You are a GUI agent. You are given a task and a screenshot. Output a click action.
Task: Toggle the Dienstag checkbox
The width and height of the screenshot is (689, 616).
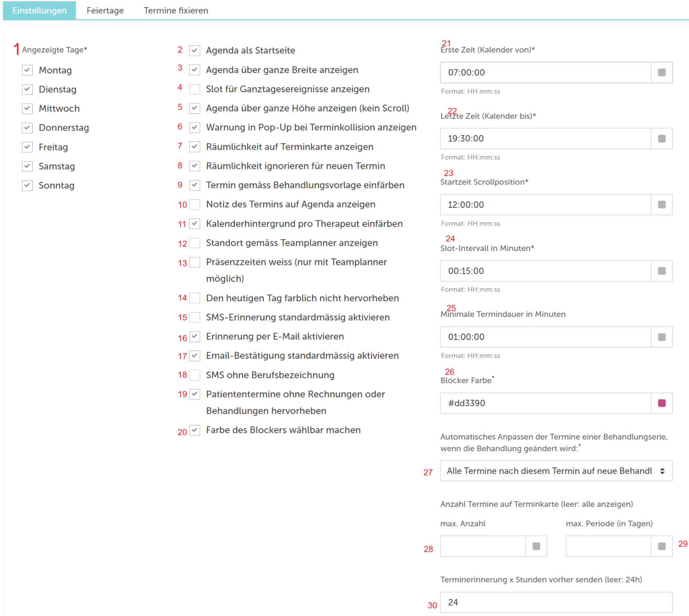tap(27, 89)
